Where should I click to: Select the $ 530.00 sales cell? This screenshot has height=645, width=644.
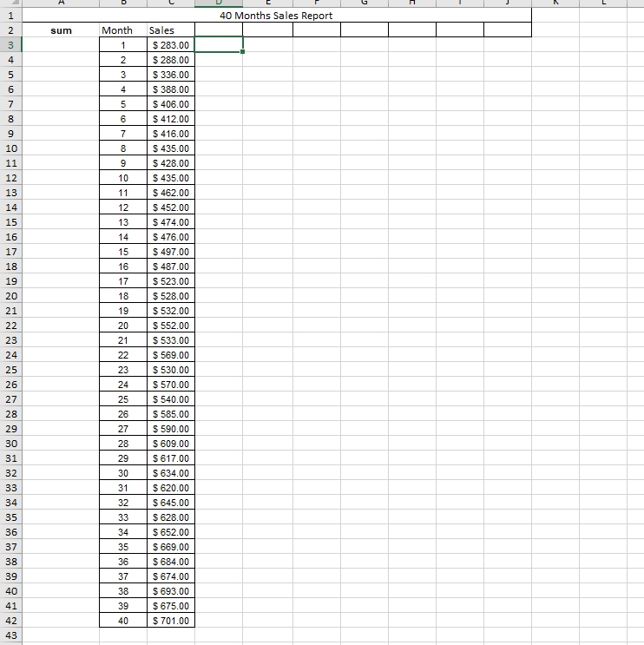point(171,370)
